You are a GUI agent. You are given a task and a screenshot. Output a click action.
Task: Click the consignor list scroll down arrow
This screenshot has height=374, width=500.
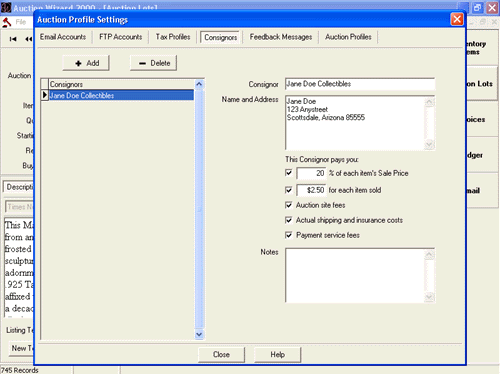pos(199,334)
